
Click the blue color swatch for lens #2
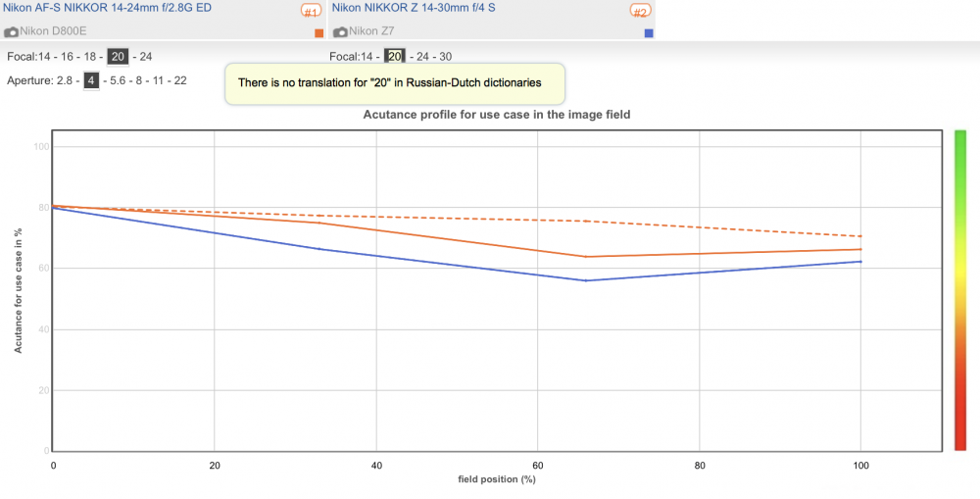[649, 33]
